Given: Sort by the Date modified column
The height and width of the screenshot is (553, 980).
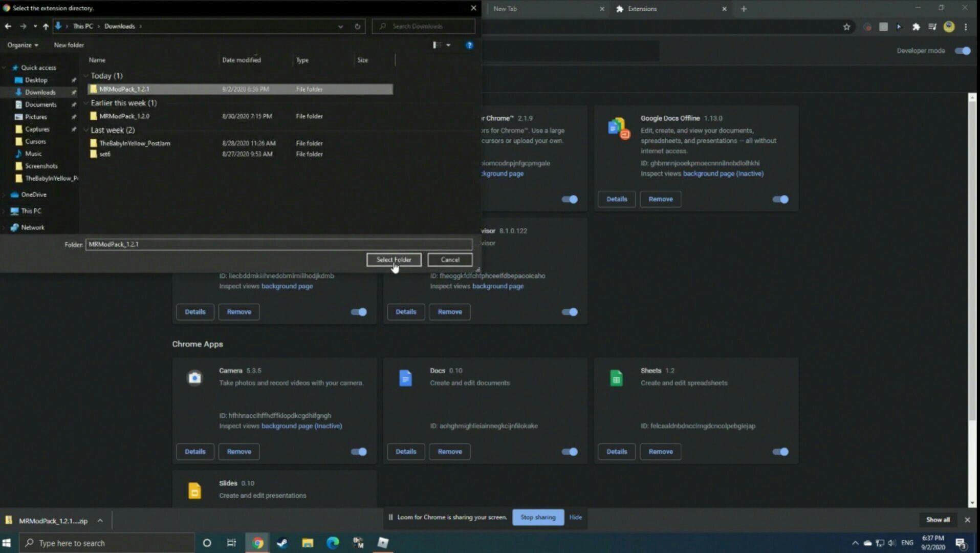Looking at the screenshot, I should click(x=241, y=60).
